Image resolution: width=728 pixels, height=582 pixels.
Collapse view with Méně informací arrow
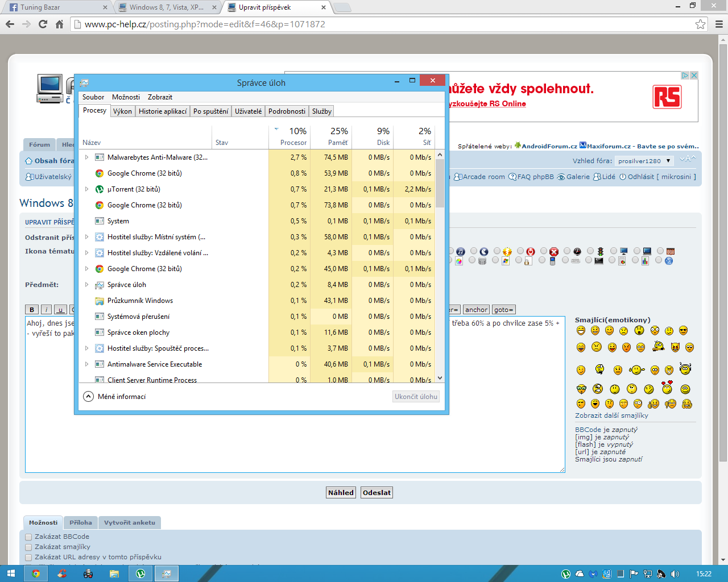(88, 397)
